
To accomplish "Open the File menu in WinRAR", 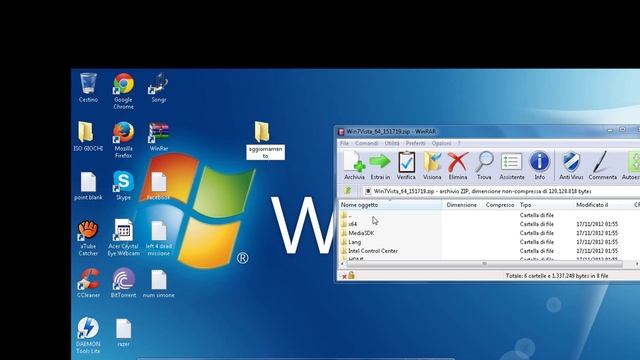I will 344,143.
